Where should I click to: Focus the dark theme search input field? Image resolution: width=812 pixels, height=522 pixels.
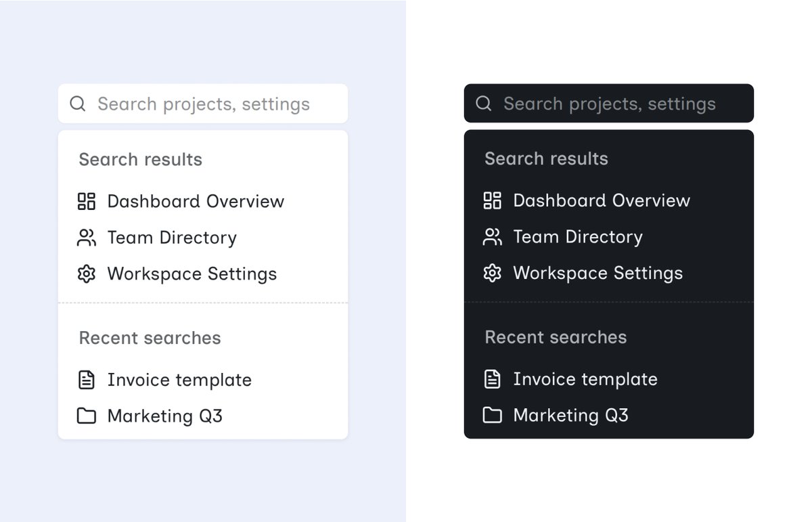point(609,104)
